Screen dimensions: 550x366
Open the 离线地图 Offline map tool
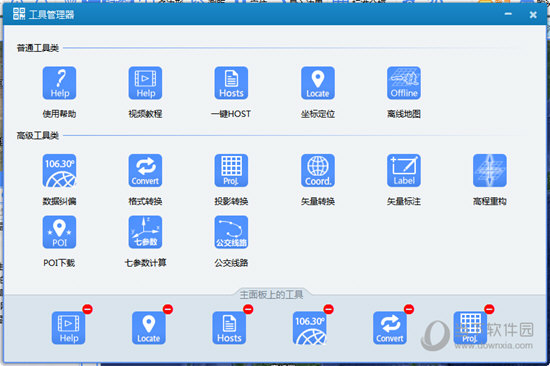(x=404, y=83)
